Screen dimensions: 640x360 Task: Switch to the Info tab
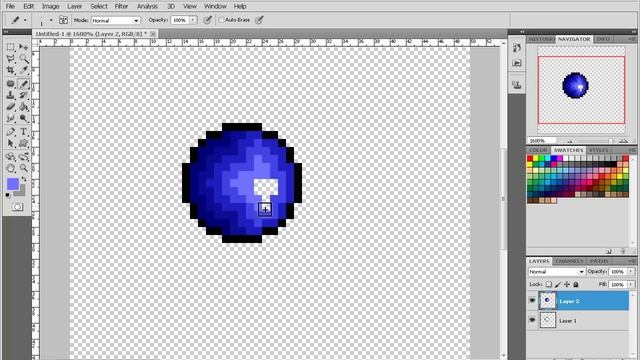pyautogui.click(x=603, y=39)
